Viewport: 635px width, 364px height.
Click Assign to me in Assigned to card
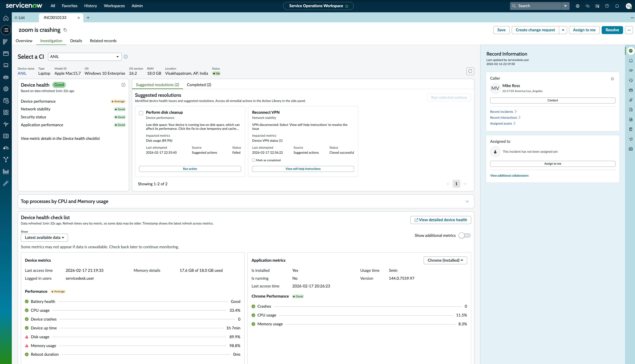pos(553,164)
